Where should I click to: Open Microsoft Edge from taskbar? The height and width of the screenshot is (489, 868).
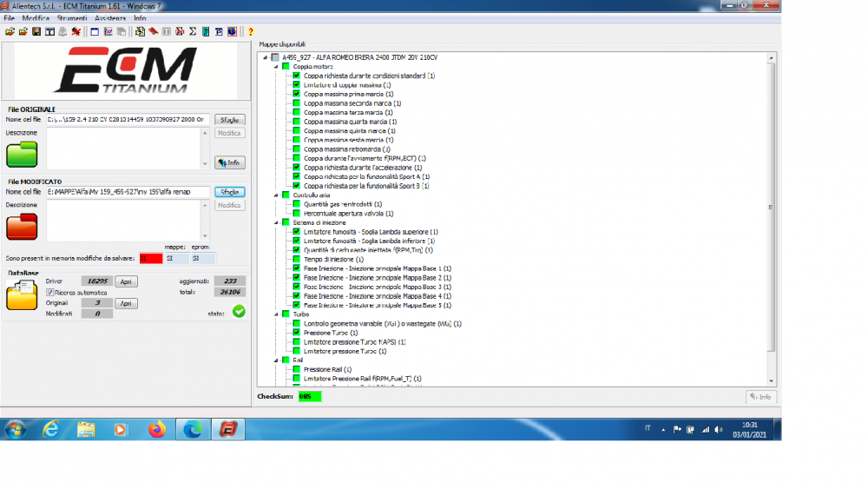tap(193, 429)
